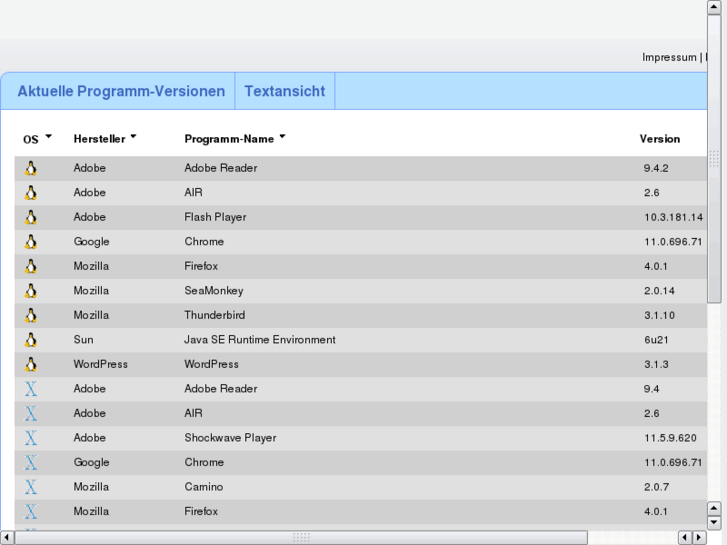The width and height of the screenshot is (727, 545).
Task: Click version 3.1.3 of WordPress
Action: [656, 365]
